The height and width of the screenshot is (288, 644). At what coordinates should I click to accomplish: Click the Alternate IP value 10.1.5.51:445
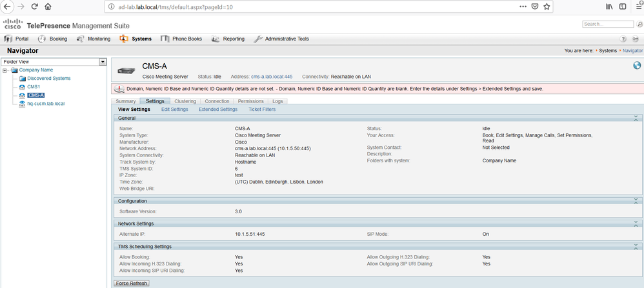pos(250,235)
